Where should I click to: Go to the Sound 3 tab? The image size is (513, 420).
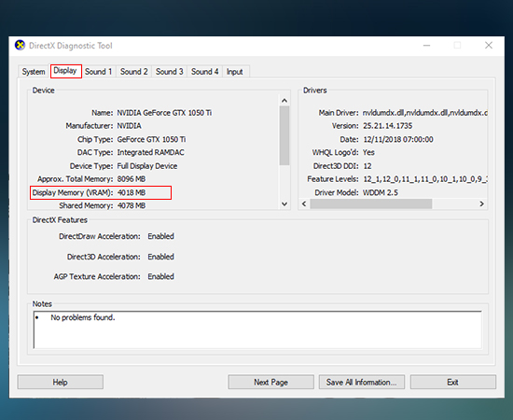click(169, 72)
